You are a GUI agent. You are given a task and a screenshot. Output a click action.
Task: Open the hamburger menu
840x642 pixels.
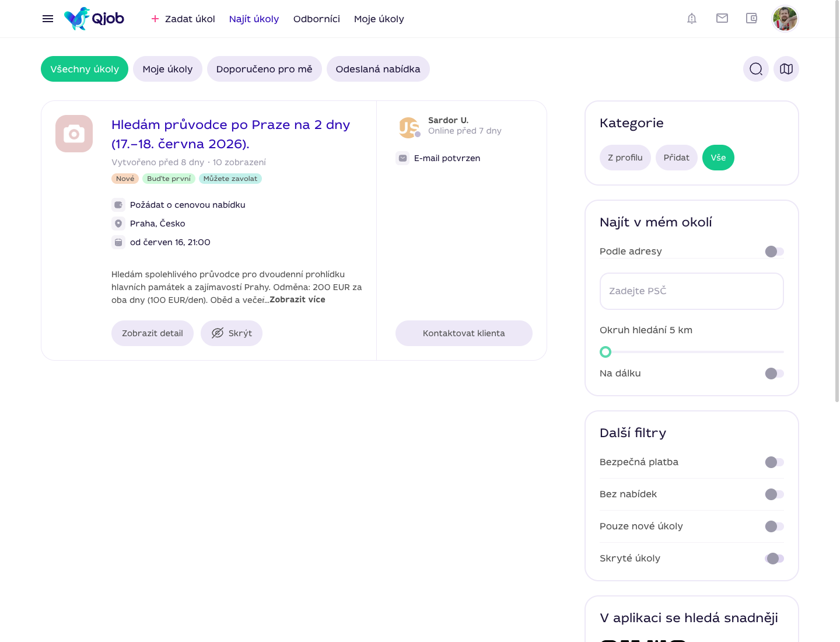pyautogui.click(x=48, y=19)
